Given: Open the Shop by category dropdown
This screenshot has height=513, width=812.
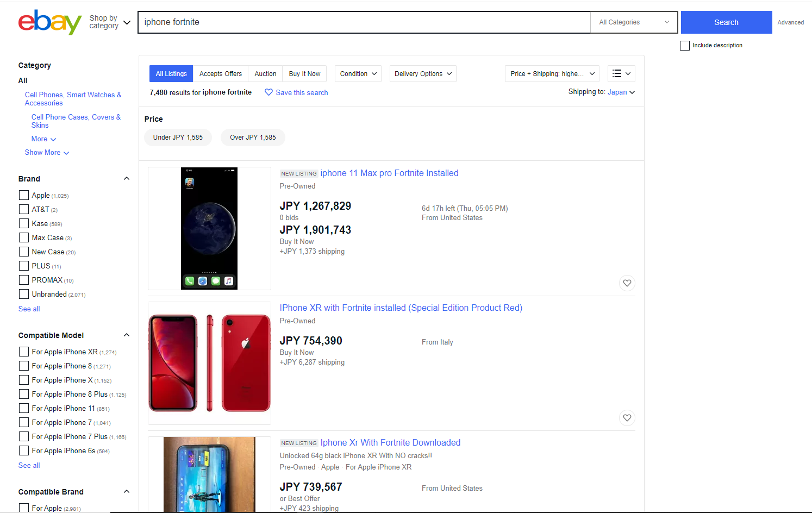Looking at the screenshot, I should (x=110, y=22).
